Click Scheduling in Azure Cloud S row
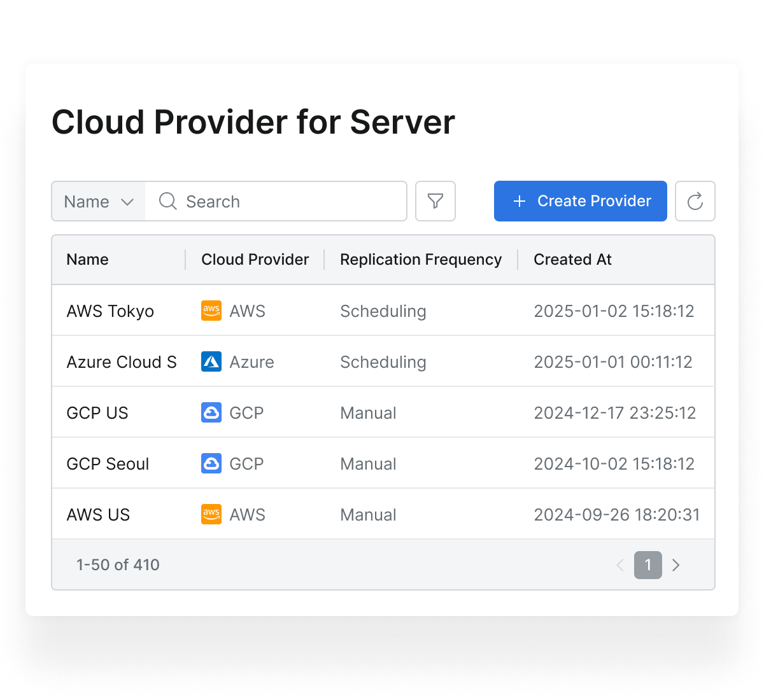764x700 pixels. pos(383,362)
